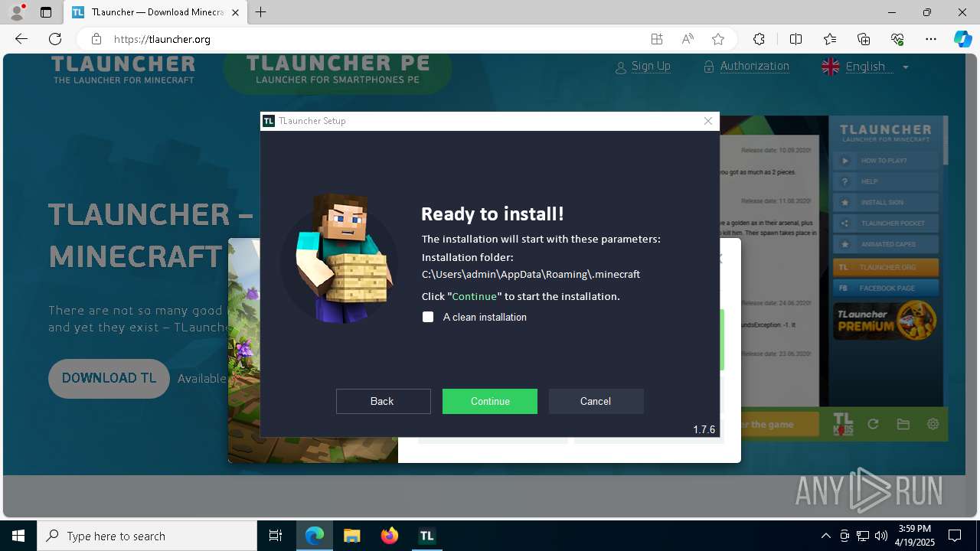This screenshot has width=980, height=551.
Task: Click the TLauncher logo on the webpage
Action: [x=123, y=70]
